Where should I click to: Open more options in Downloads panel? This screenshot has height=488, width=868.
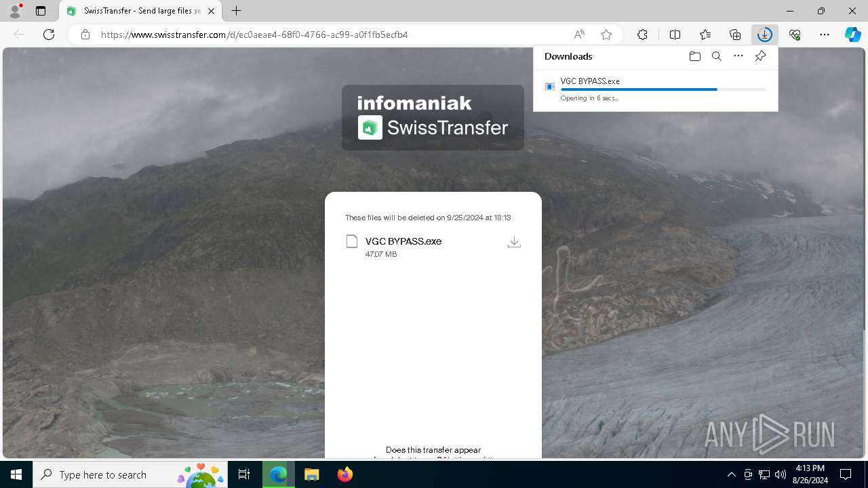[738, 56]
